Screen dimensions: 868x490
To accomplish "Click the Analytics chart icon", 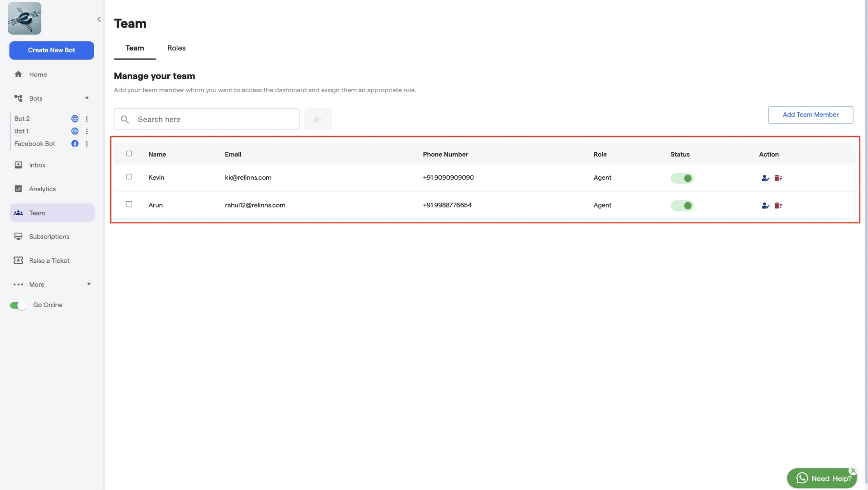I will click(18, 189).
